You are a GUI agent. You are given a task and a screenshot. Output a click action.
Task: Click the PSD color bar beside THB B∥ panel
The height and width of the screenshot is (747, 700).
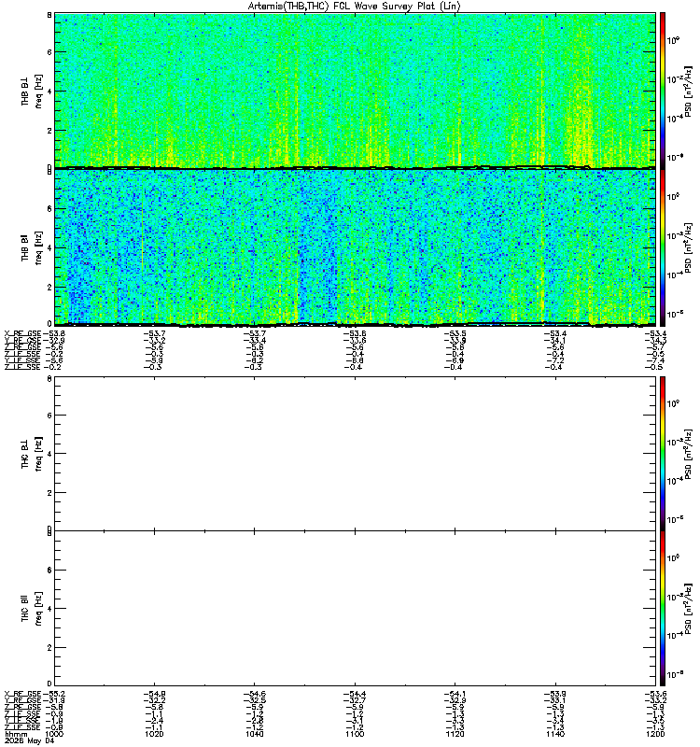(x=663, y=247)
